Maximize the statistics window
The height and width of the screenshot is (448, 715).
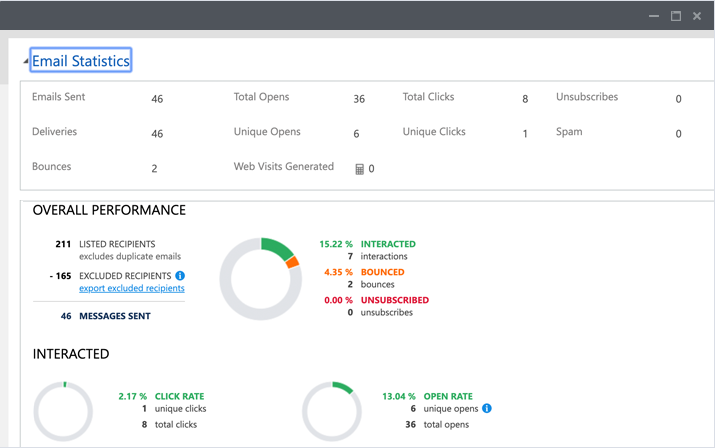point(676,16)
